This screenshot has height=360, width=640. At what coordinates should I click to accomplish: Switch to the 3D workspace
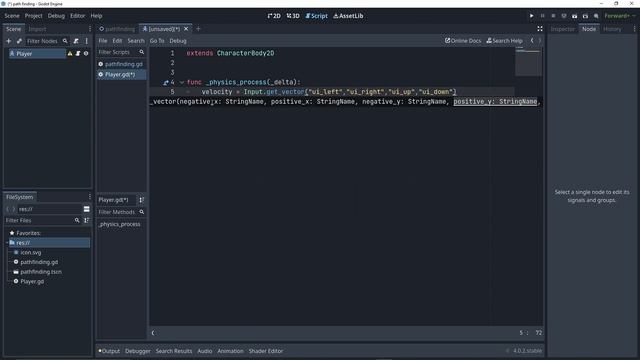[x=293, y=16]
